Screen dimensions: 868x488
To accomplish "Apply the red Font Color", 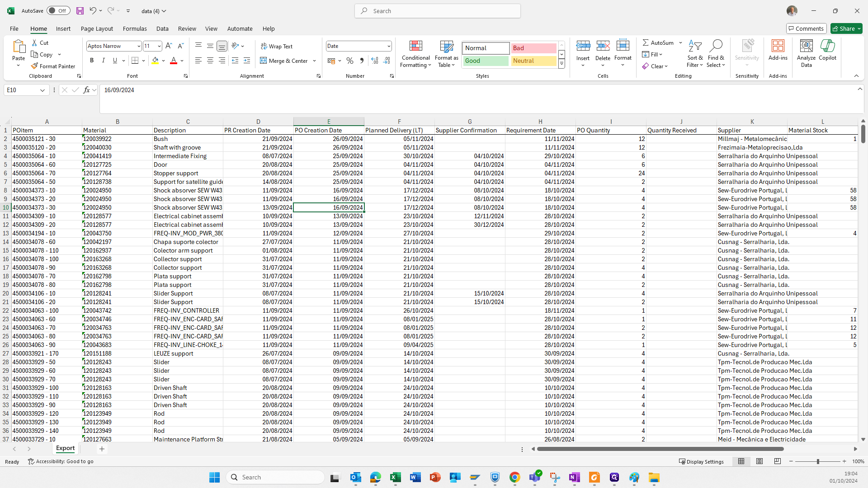I will tap(174, 61).
